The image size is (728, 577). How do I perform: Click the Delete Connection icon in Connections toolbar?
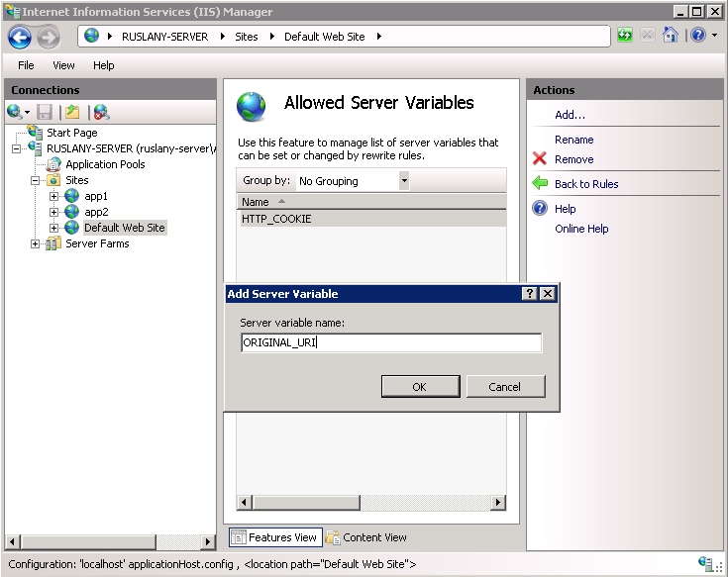101,112
